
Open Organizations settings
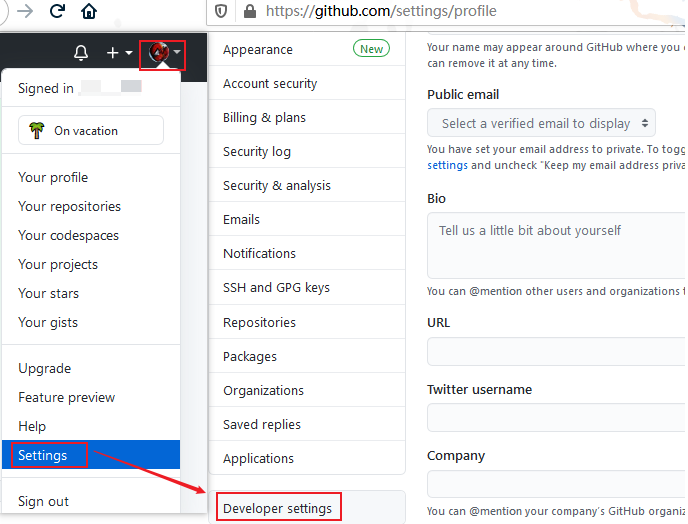point(307,390)
